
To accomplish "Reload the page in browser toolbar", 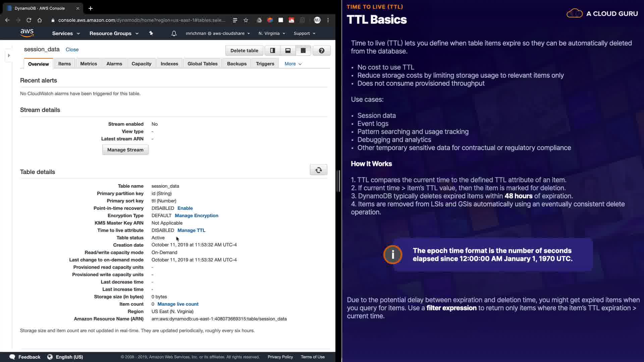I will [29, 20].
